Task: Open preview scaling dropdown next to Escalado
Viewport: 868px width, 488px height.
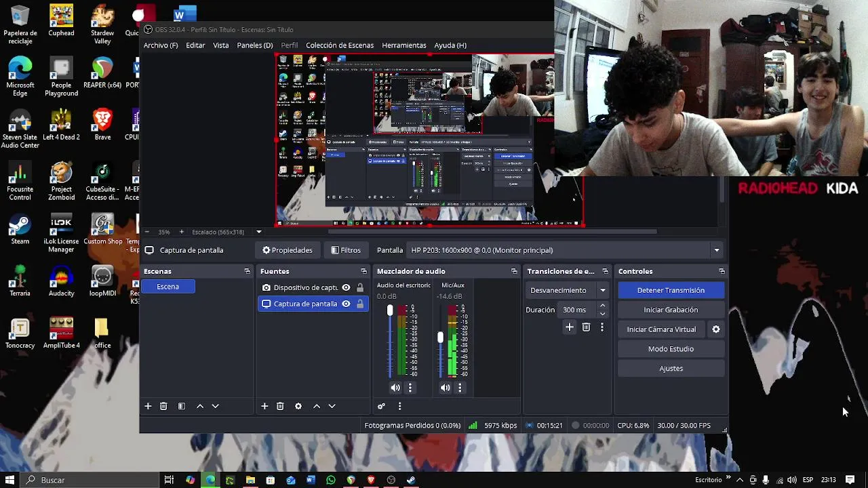Action: click(x=259, y=232)
